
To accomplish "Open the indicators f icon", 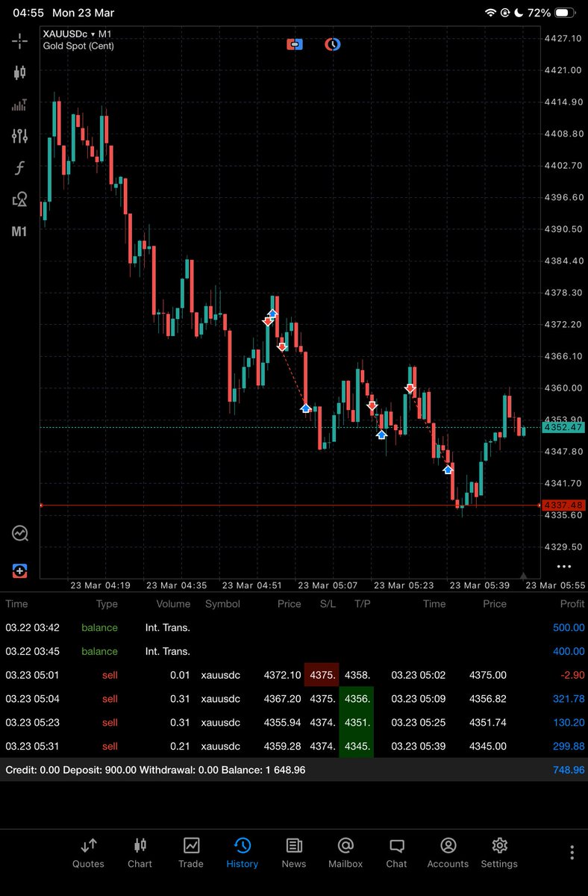I will pos(19,168).
